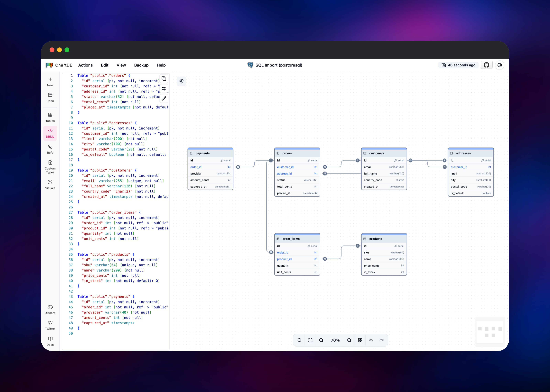Screen dimensions: 550x392
Task: Switch to the Tables sidebar panel
Action: (50, 117)
